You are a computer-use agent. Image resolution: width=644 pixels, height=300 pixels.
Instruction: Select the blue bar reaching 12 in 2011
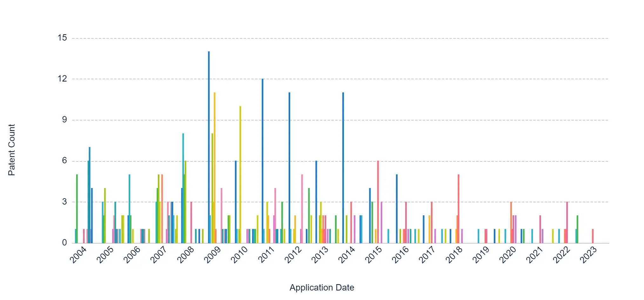pyautogui.click(x=263, y=161)
